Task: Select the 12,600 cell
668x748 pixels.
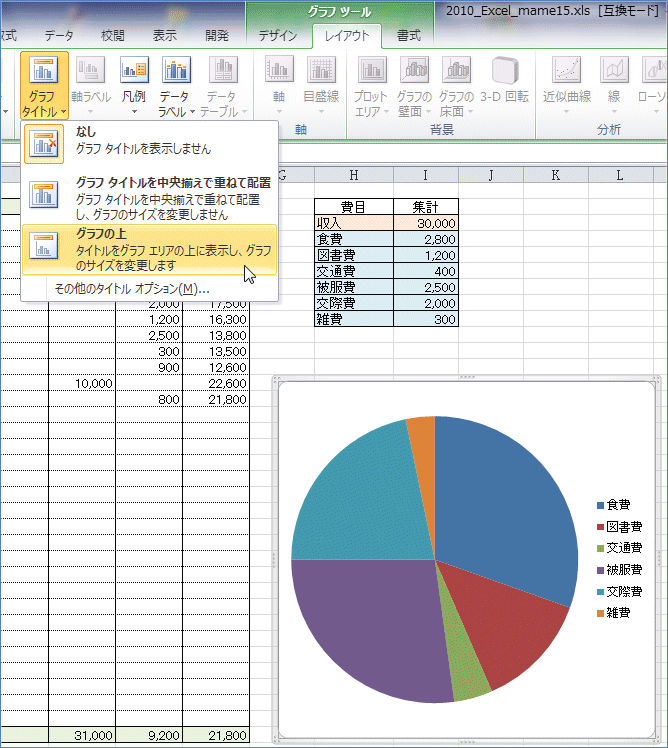Action: point(216,367)
